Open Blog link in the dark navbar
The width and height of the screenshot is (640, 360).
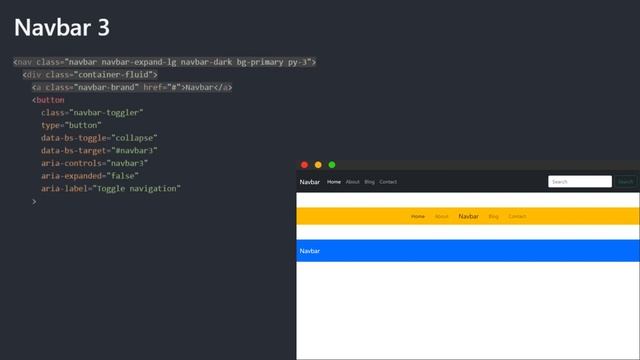pos(369,182)
